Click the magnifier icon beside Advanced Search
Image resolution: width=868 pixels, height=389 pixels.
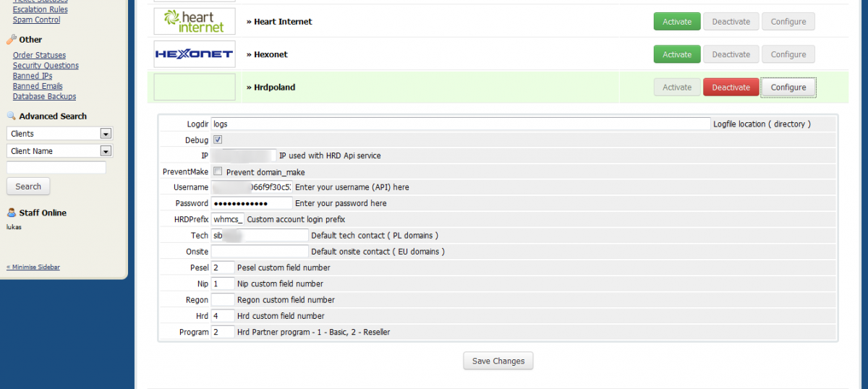click(x=11, y=116)
